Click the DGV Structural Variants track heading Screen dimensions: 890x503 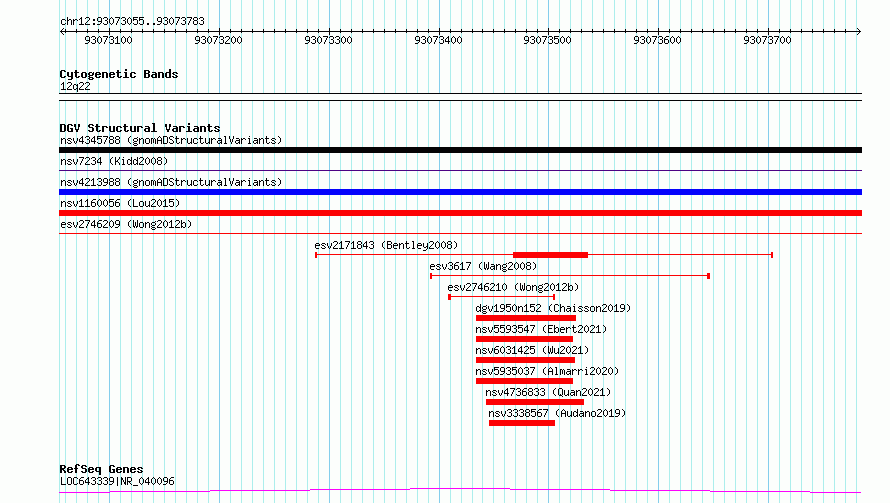(x=140, y=128)
